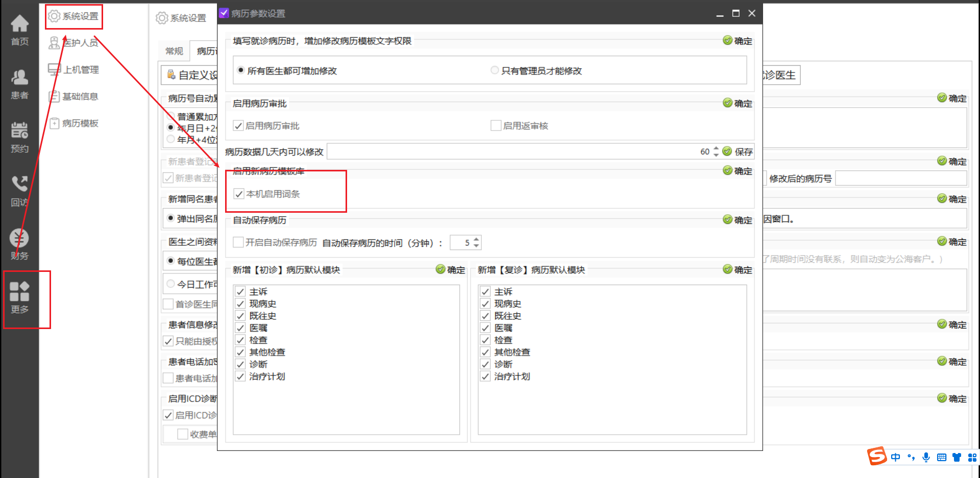Toggle 治疗计划 in 初诊 module list
The height and width of the screenshot is (478, 980).
(x=240, y=376)
